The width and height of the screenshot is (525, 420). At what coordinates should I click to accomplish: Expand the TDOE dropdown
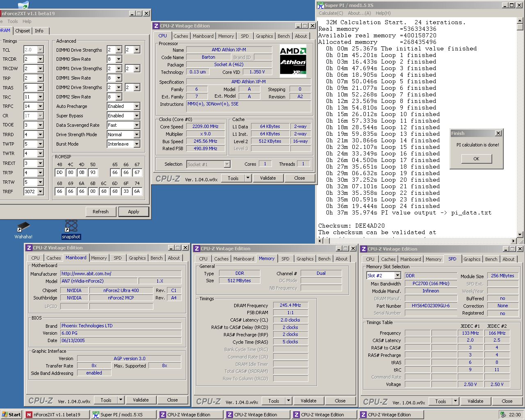click(x=40, y=125)
